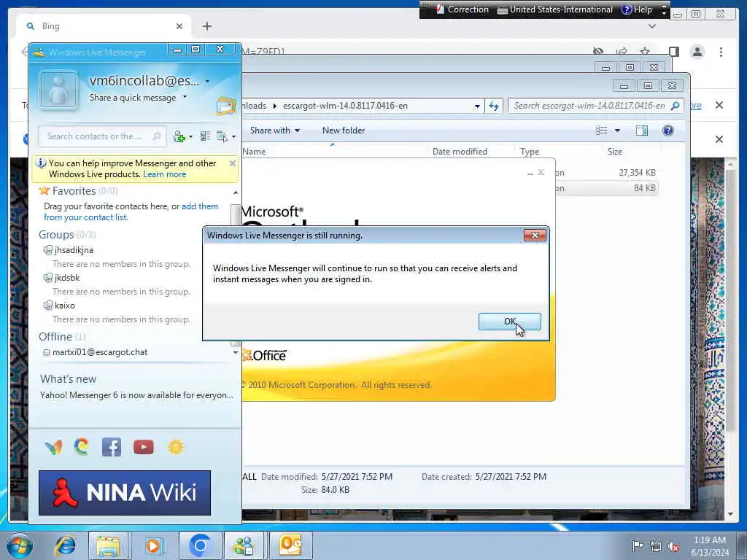The height and width of the screenshot is (560, 747).
Task: Select the jhsadikjna group
Action: [x=74, y=250]
